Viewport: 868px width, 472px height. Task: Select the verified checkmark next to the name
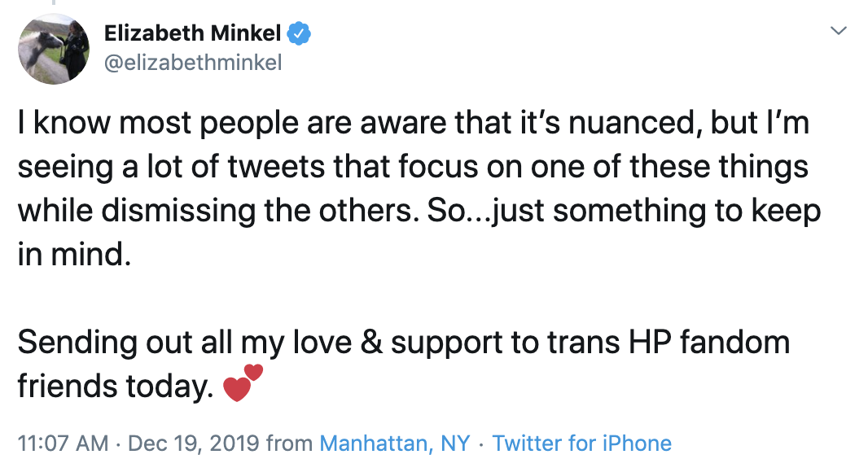[x=300, y=33]
